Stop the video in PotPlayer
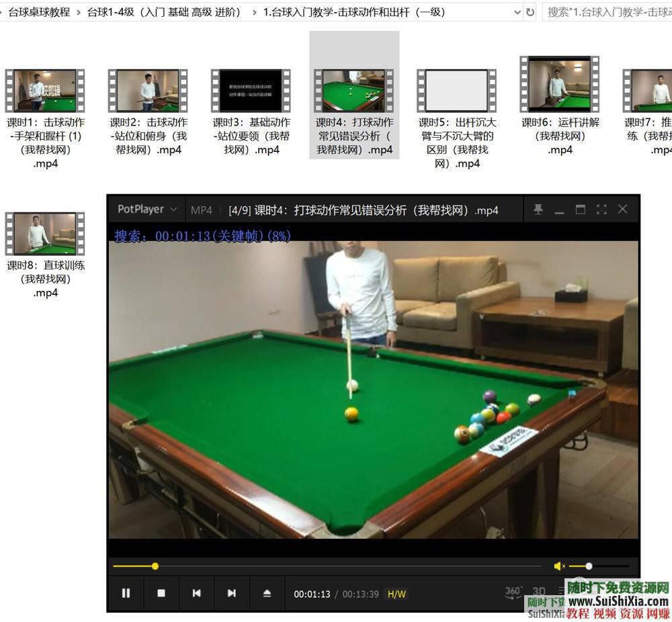 coord(161,593)
